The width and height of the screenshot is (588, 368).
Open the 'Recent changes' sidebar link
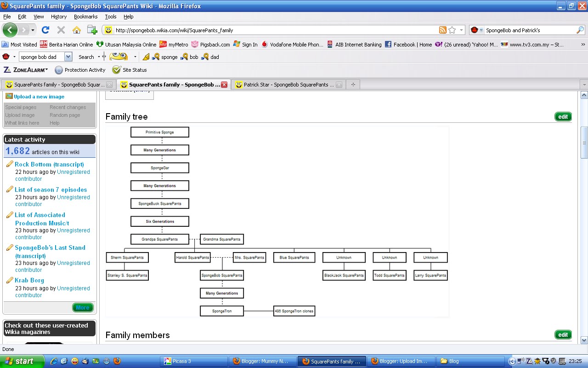click(x=68, y=107)
